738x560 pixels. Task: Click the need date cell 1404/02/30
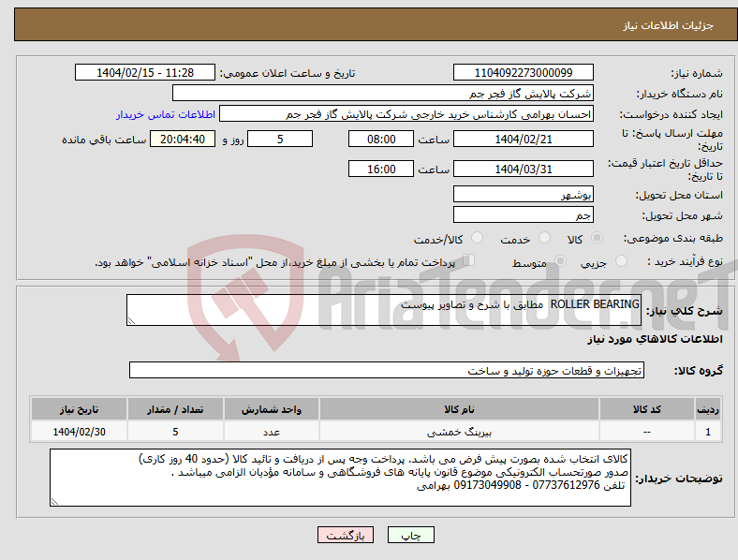point(79,432)
